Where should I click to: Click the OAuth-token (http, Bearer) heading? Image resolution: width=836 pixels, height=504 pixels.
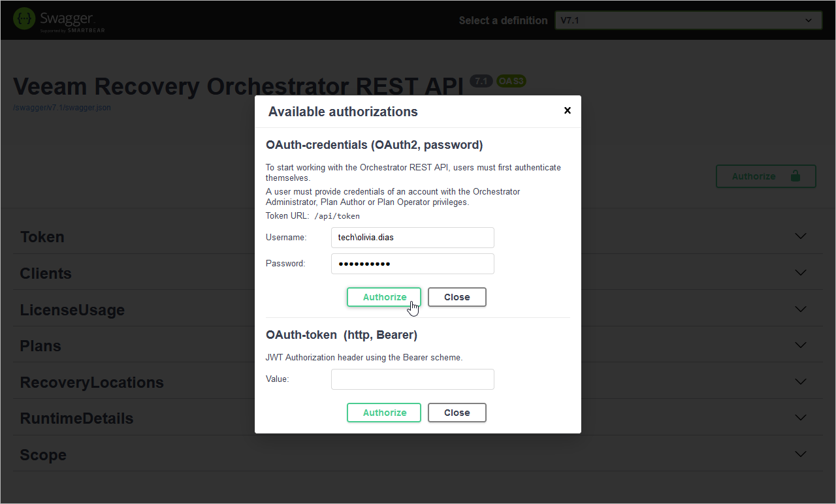click(x=342, y=335)
